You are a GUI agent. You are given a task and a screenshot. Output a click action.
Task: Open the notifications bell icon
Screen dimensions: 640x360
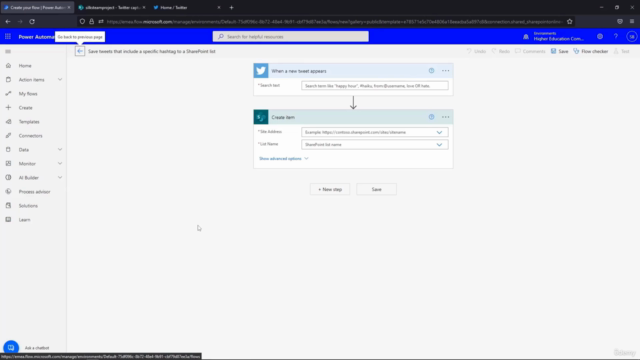(x=526, y=37)
